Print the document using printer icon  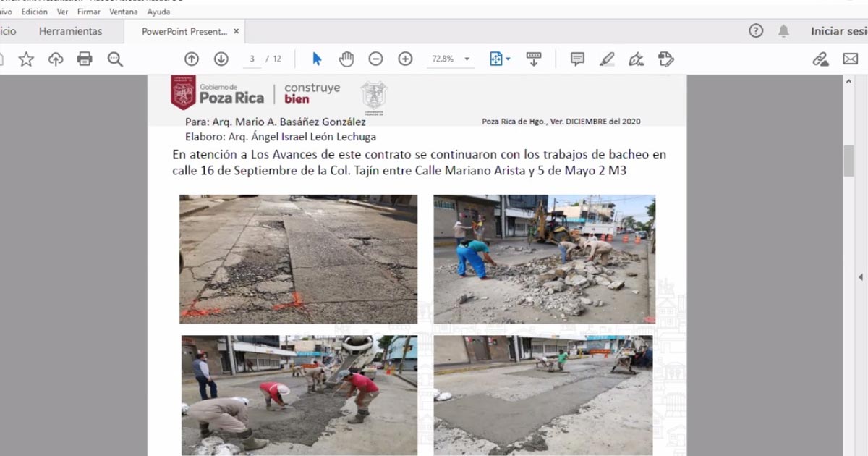coord(85,59)
